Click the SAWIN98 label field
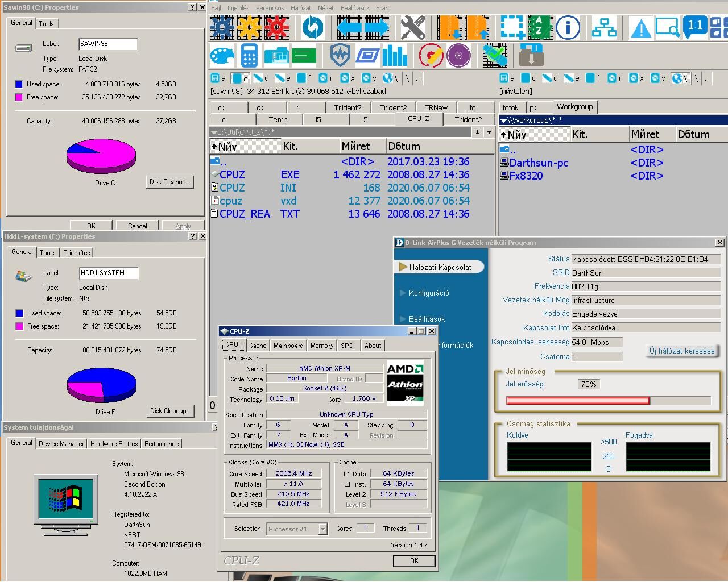 (107, 44)
